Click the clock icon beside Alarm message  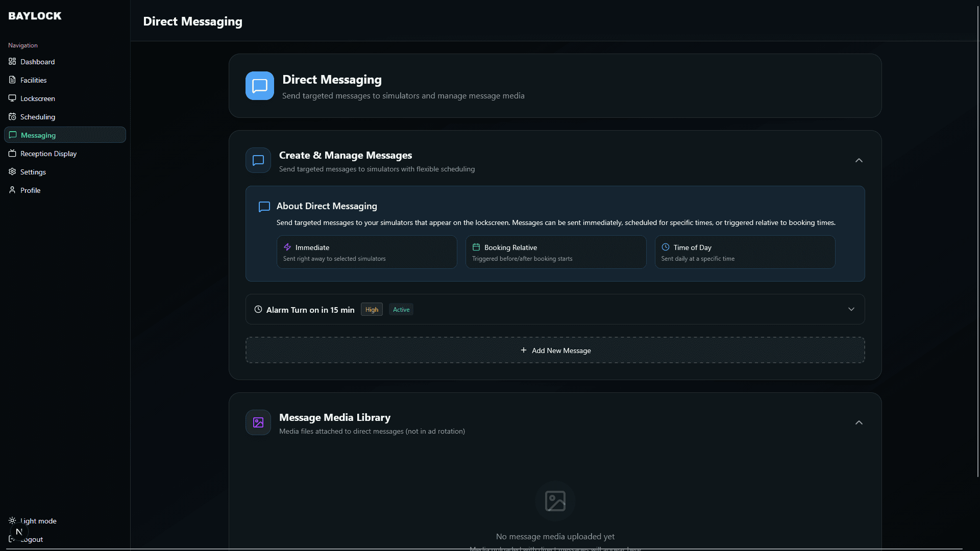point(258,310)
